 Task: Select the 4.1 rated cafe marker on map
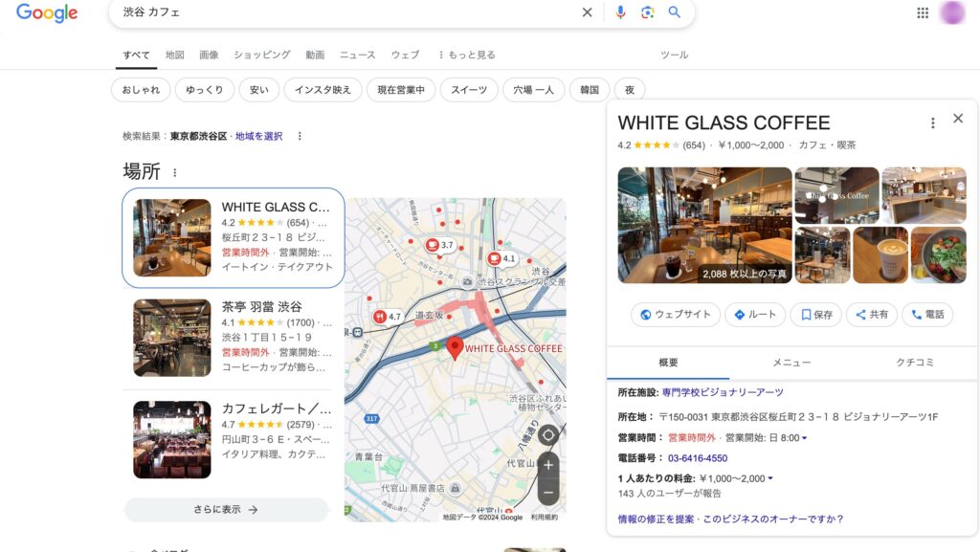coord(501,258)
